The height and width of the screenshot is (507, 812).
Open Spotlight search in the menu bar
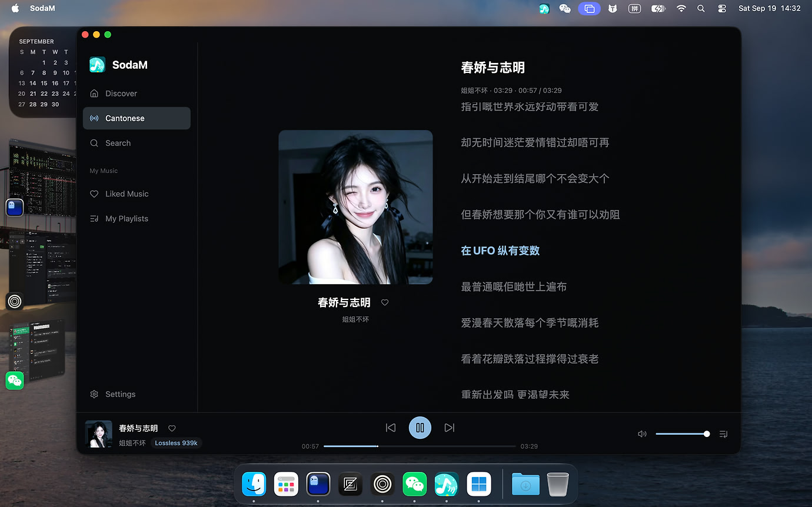tap(701, 8)
